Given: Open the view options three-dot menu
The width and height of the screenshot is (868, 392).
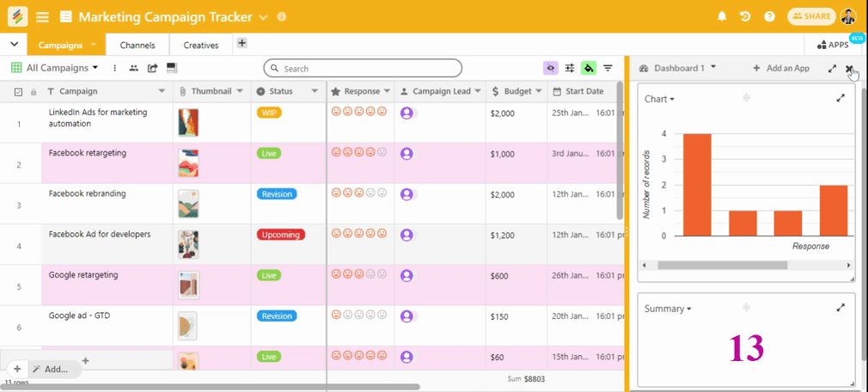Looking at the screenshot, I should click(x=114, y=68).
